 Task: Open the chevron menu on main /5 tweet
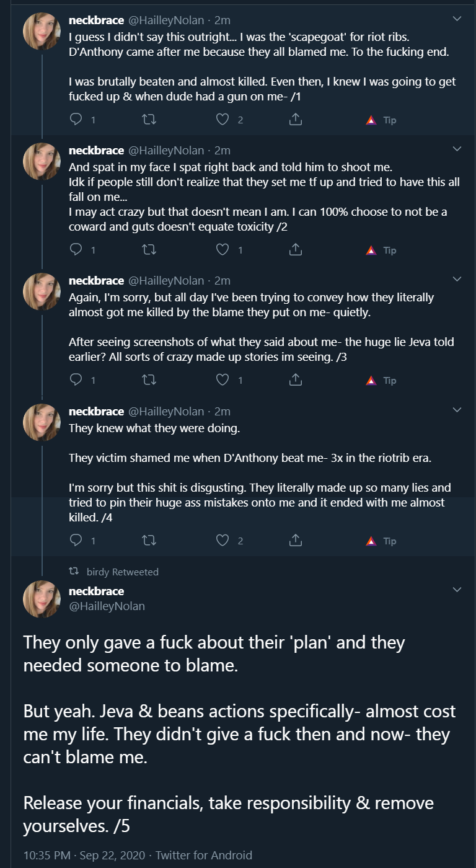[x=457, y=590]
